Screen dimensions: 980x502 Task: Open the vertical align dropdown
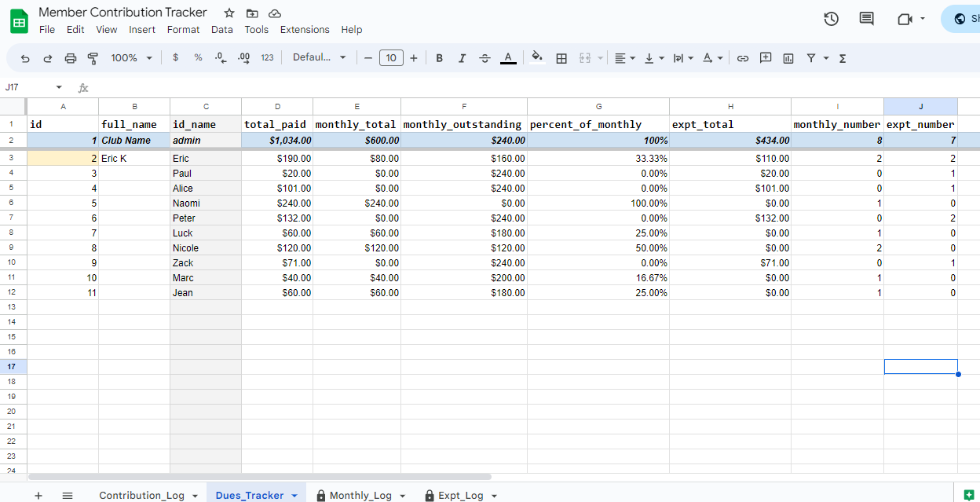point(654,58)
